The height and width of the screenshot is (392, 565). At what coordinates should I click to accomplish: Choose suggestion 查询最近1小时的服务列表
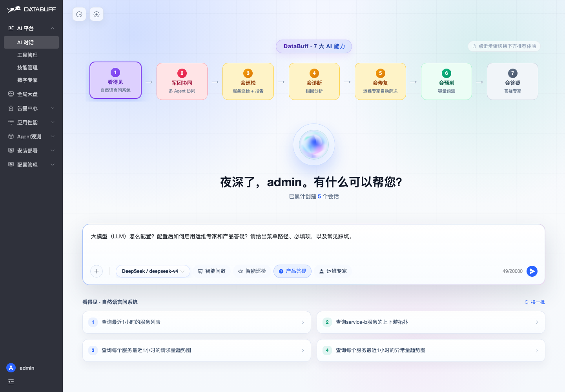[197, 322]
